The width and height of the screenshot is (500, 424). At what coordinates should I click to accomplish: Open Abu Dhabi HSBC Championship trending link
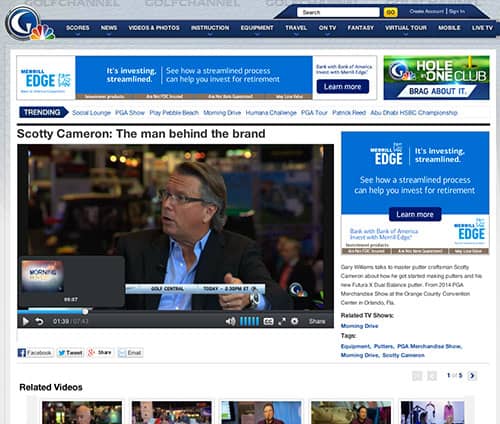(414, 113)
